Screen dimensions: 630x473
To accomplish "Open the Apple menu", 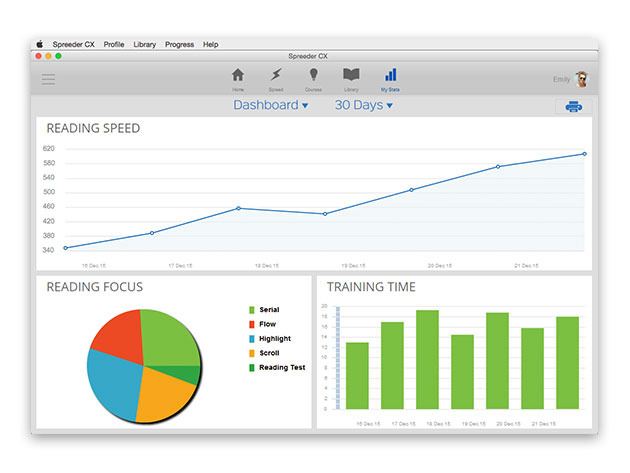I will 39,44.
